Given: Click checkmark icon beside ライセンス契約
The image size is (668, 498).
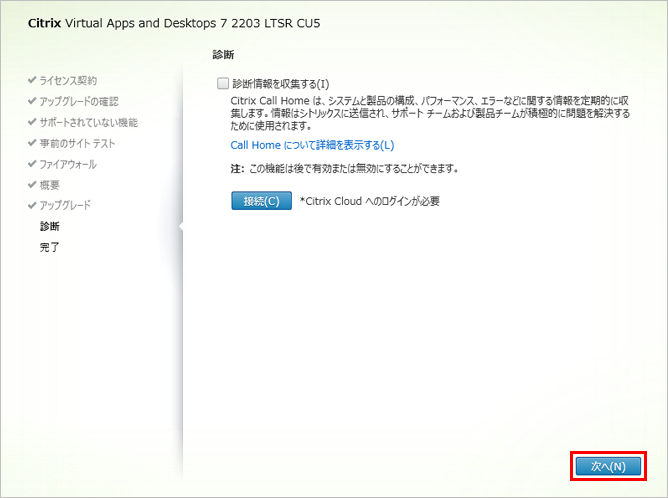Looking at the screenshot, I should [32, 80].
